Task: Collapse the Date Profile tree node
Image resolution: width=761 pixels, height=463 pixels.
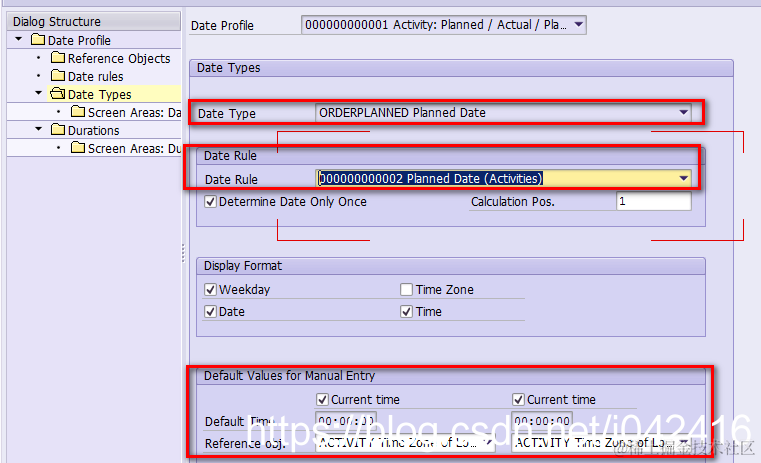Action: click(18, 39)
